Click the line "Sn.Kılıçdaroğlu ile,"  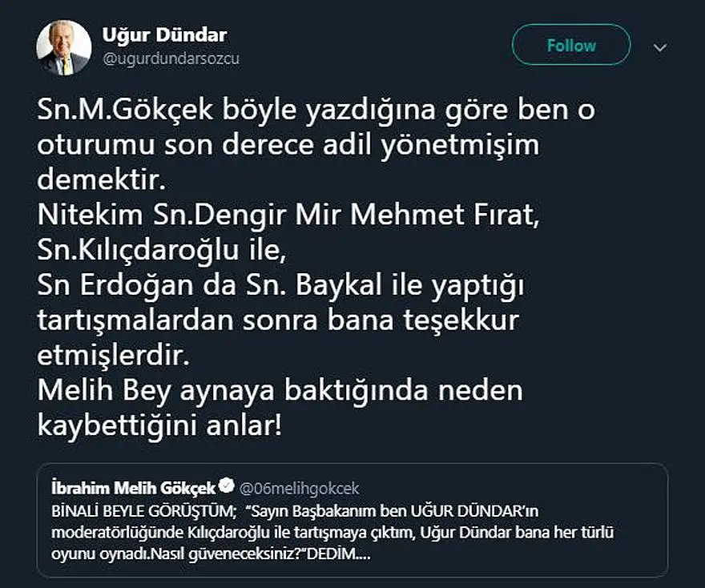point(161,251)
